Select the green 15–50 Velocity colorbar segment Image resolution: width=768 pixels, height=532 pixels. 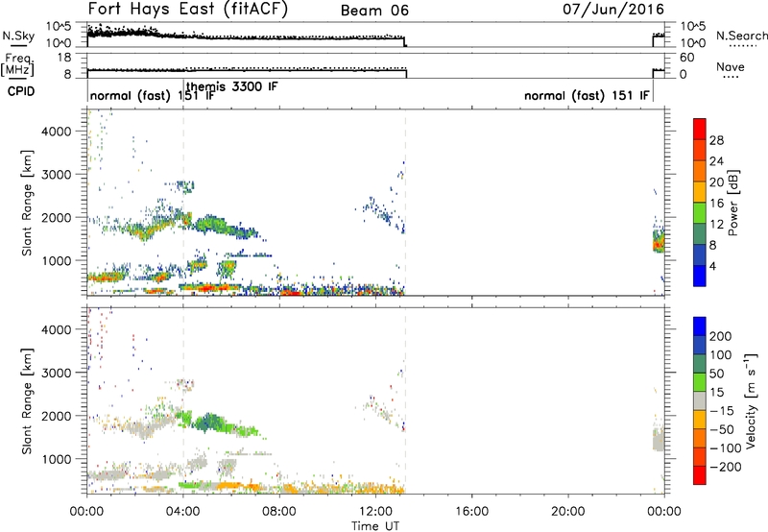point(700,382)
